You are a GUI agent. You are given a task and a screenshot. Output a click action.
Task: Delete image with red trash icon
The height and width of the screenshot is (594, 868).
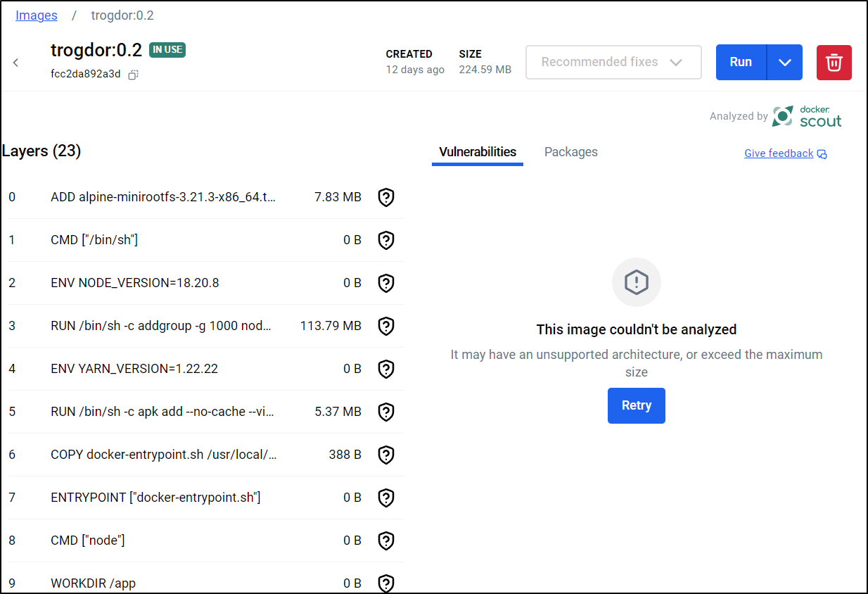[834, 62]
